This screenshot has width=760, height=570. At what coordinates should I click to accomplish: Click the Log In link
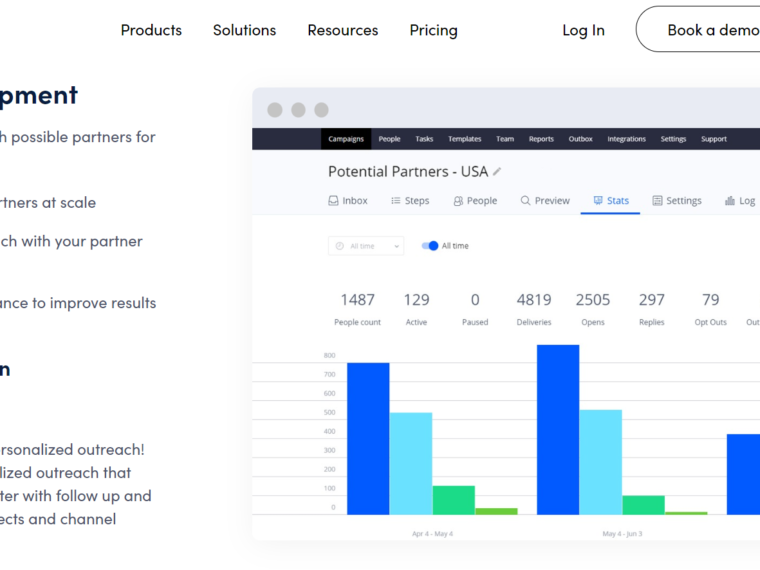583,31
